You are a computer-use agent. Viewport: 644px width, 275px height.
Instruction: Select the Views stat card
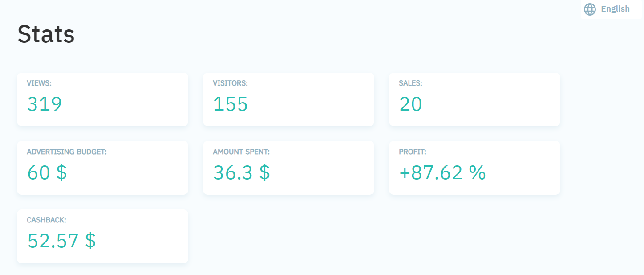tap(102, 99)
